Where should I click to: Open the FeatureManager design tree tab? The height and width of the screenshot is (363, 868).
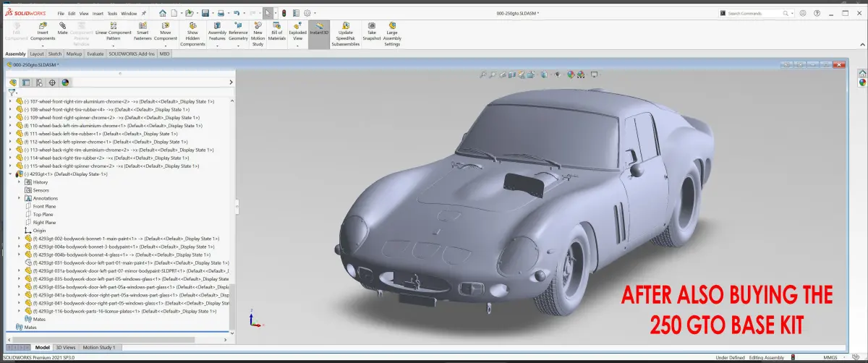(14, 82)
